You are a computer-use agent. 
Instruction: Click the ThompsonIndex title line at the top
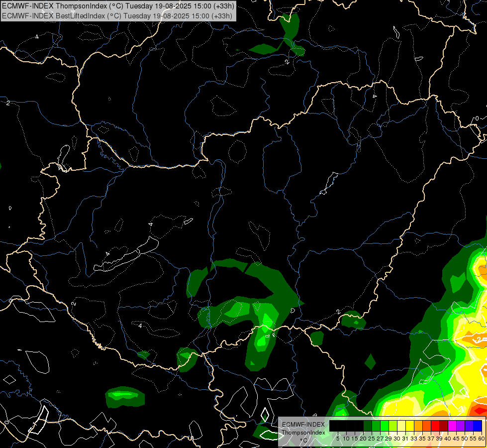(x=118, y=5)
